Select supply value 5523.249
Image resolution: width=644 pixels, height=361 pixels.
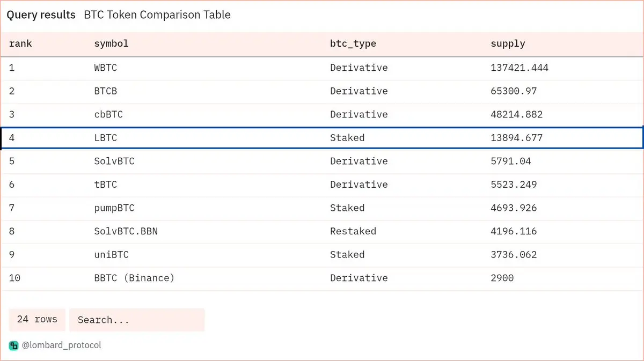point(514,185)
